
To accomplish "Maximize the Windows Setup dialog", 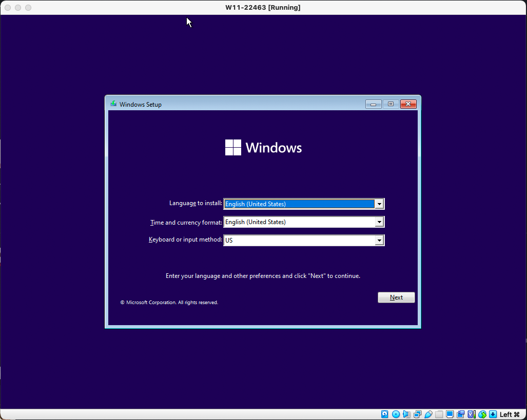I will tap(391, 104).
